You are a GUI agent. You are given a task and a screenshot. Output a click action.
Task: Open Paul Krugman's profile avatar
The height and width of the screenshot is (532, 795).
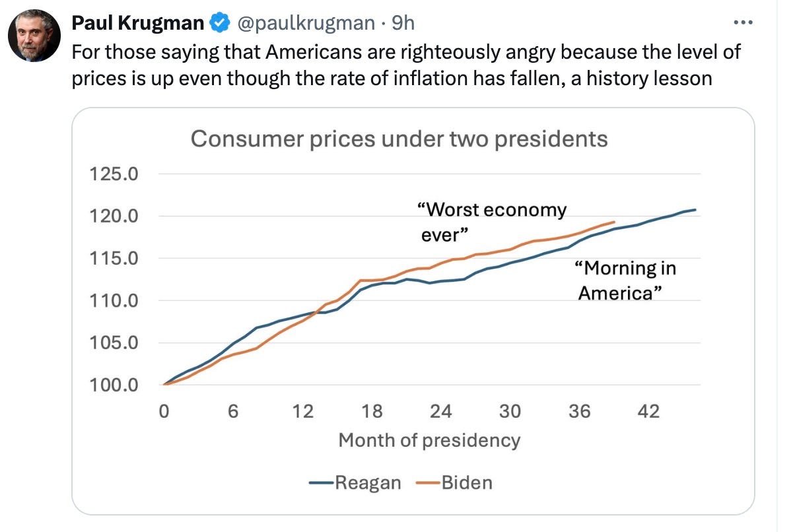point(34,36)
